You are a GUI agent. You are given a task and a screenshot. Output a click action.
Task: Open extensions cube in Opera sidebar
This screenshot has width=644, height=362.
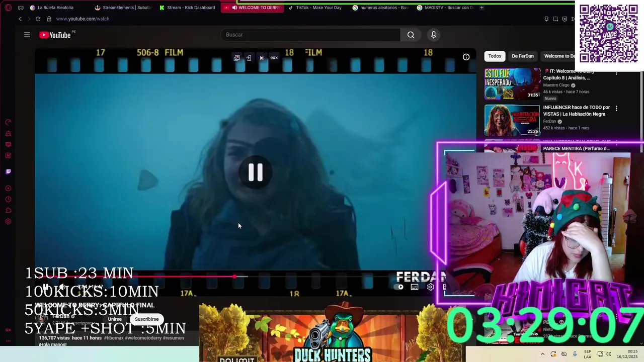pos(8,211)
